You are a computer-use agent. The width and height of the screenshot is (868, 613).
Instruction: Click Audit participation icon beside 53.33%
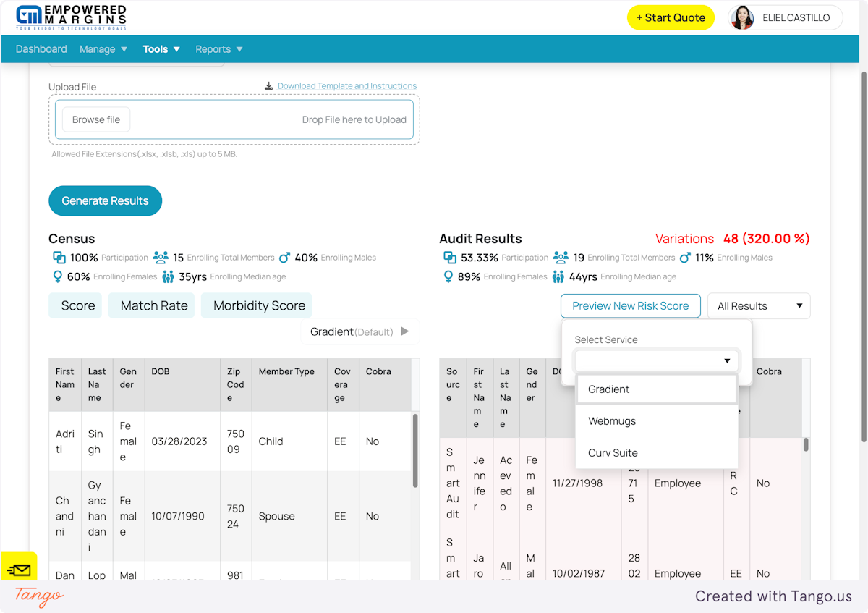(450, 258)
